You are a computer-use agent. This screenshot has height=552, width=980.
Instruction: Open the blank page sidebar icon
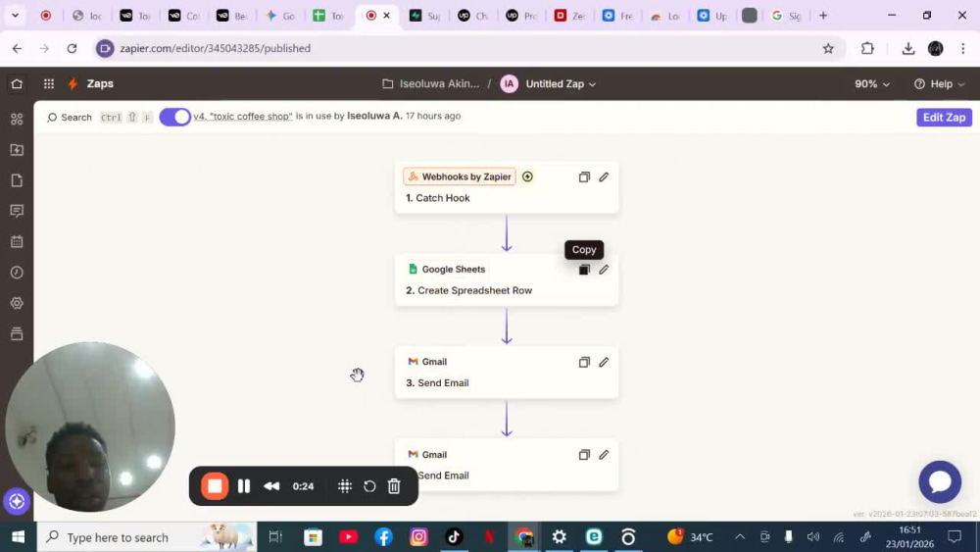[x=17, y=180]
